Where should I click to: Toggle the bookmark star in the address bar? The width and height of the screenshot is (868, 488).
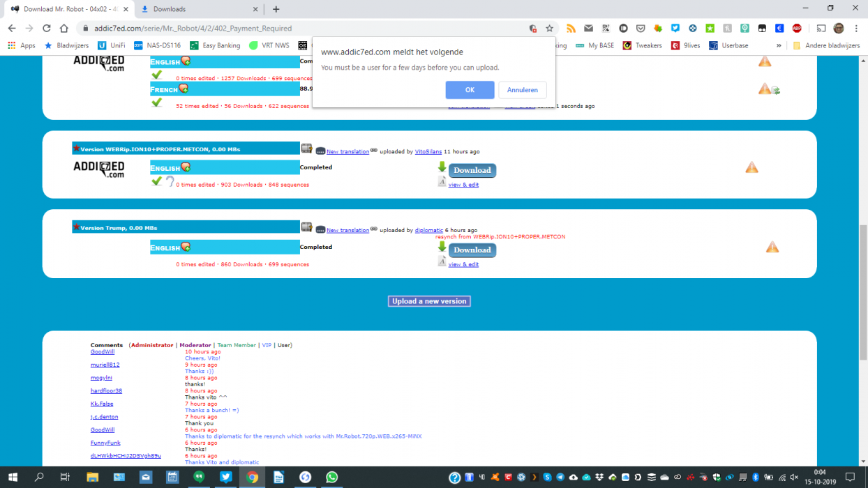pyautogui.click(x=551, y=29)
